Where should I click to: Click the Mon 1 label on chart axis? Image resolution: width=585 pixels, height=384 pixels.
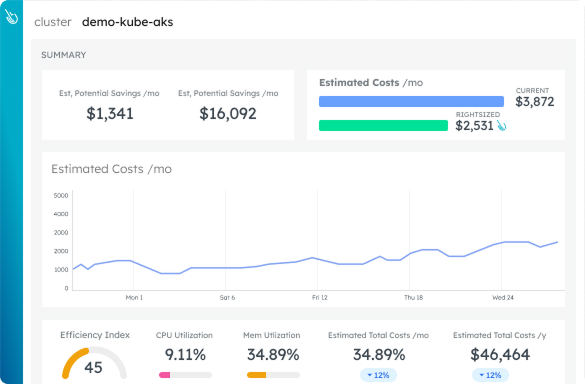coord(134,297)
